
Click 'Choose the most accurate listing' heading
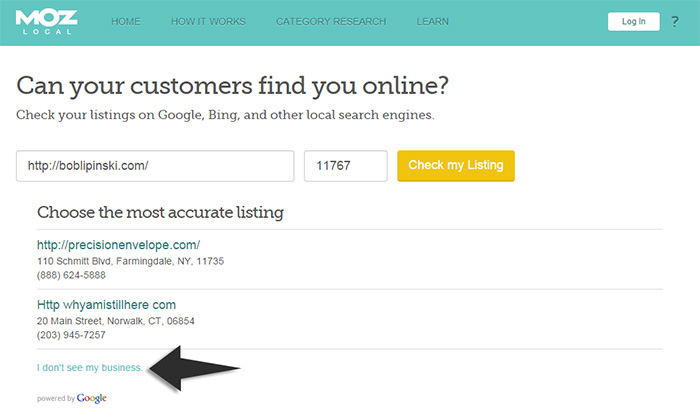160,212
